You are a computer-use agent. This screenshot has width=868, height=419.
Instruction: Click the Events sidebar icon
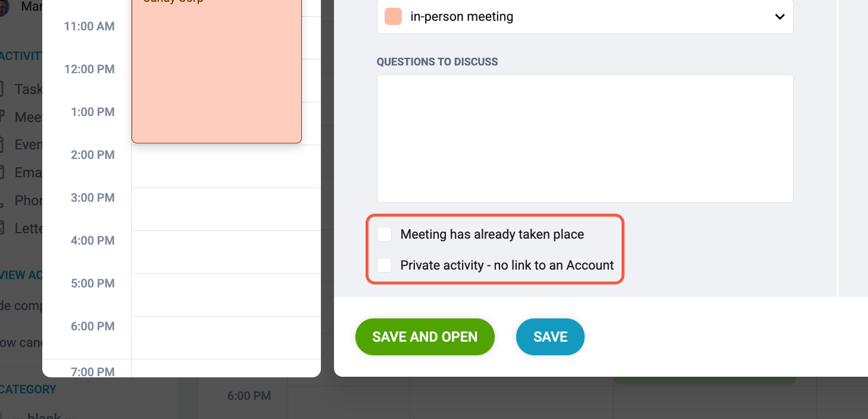pyautogui.click(x=2, y=145)
